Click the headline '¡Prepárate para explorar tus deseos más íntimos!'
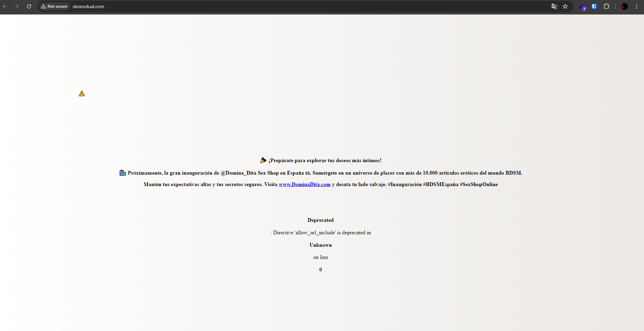Screen dimensions: 644x331 pos(325,160)
